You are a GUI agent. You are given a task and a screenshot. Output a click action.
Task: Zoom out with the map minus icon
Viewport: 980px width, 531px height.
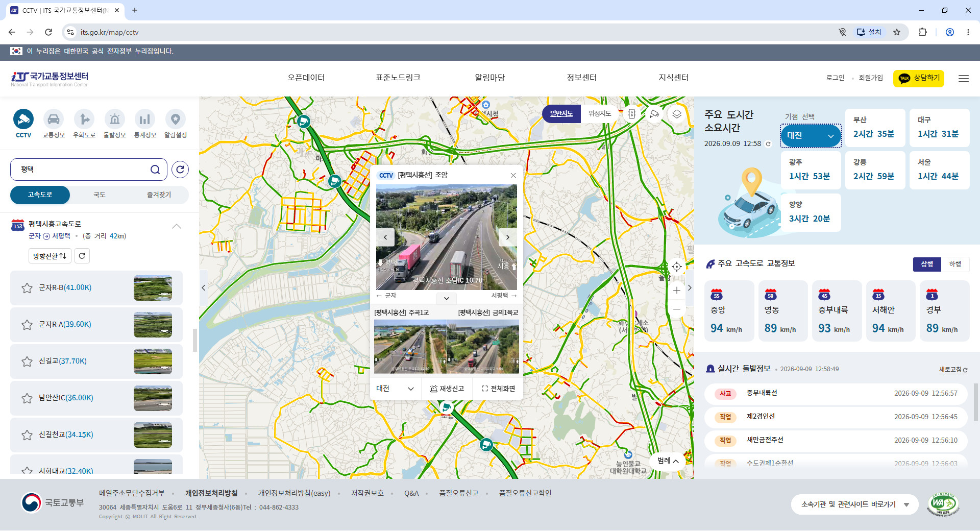coord(677,309)
